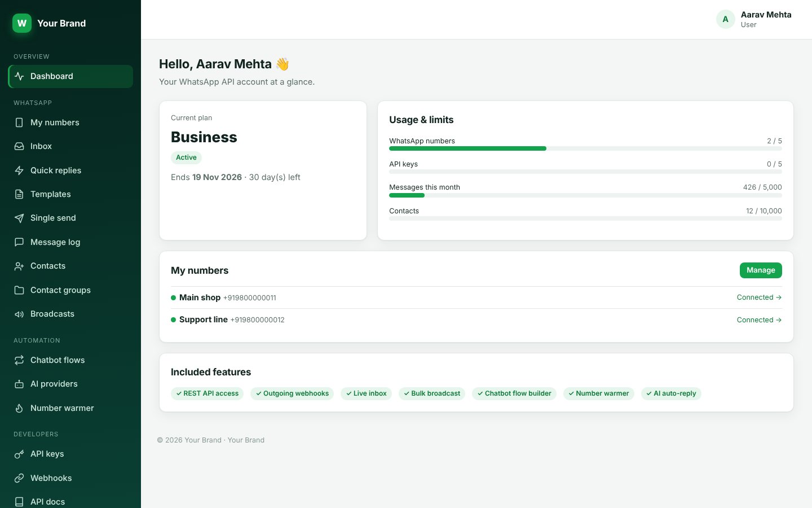This screenshot has width=812, height=508.
Task: Click the Message log speech bubble icon
Action: [x=19, y=242]
